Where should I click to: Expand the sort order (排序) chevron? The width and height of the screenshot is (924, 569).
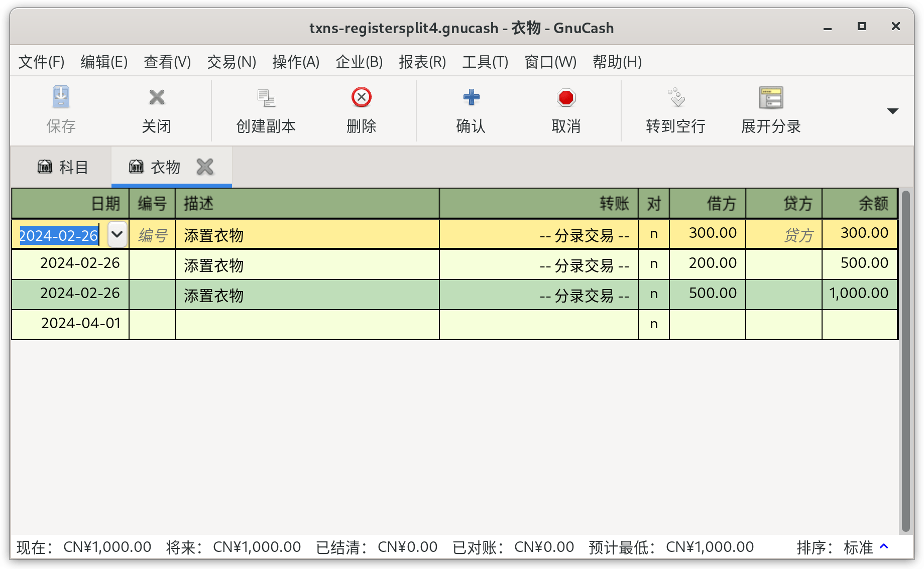point(884,546)
